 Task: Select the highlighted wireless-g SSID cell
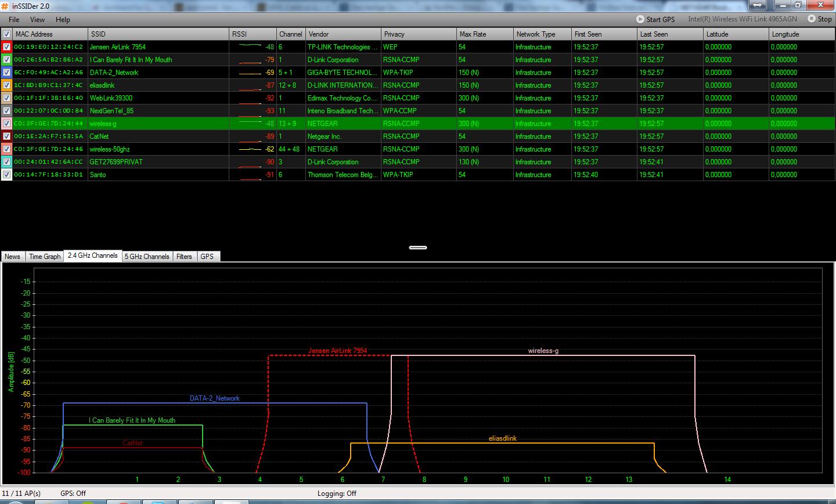tap(158, 124)
